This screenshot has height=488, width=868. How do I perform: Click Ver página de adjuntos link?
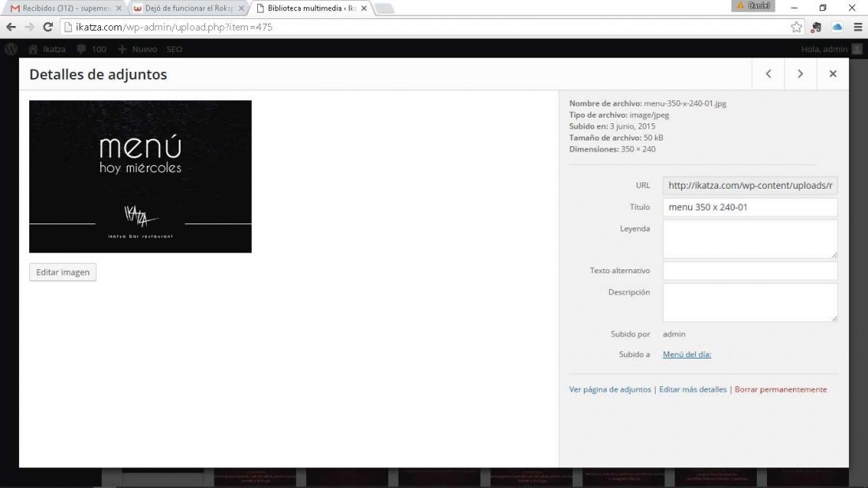pos(610,389)
